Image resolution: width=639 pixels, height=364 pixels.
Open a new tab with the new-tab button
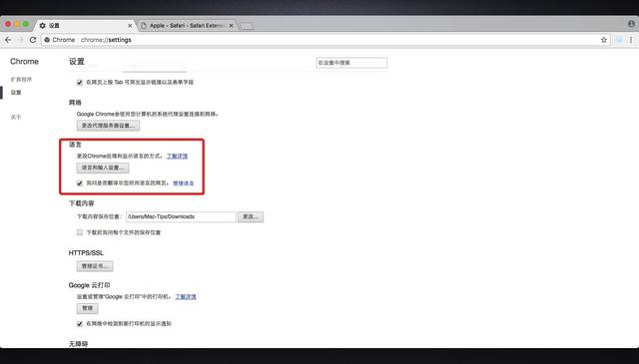click(246, 26)
